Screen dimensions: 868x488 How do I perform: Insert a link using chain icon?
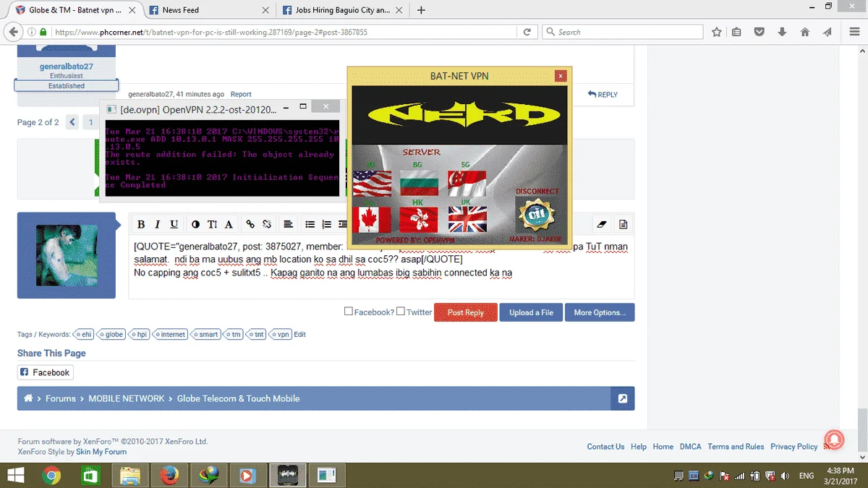click(x=250, y=224)
